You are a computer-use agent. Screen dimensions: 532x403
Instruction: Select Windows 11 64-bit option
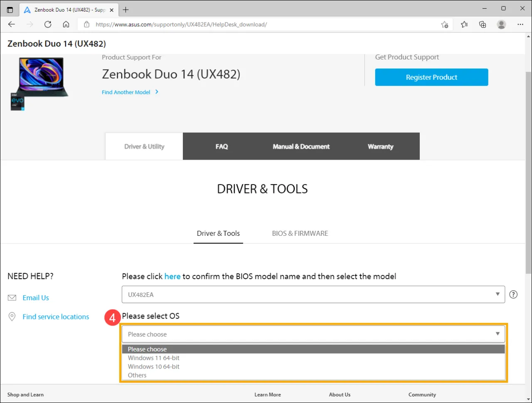click(x=154, y=358)
